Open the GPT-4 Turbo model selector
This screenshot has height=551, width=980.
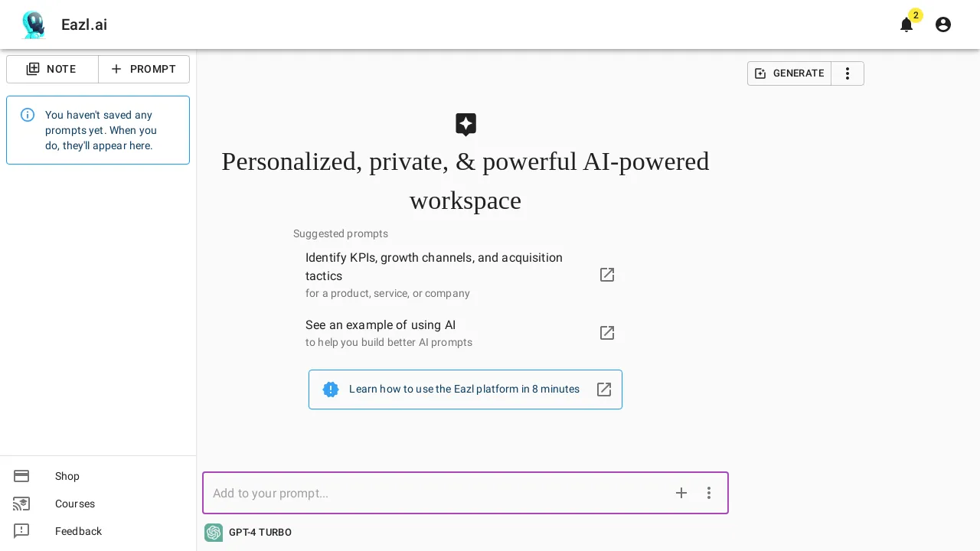[x=248, y=533]
